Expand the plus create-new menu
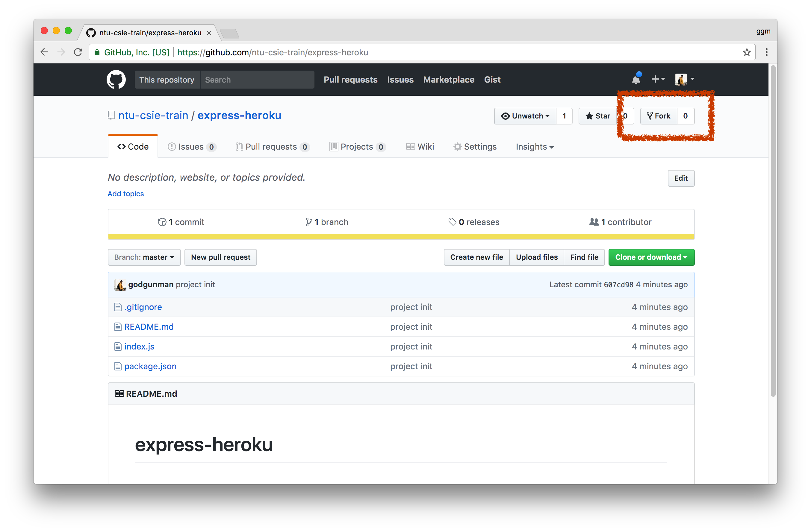This screenshot has height=532, width=811. [658, 79]
